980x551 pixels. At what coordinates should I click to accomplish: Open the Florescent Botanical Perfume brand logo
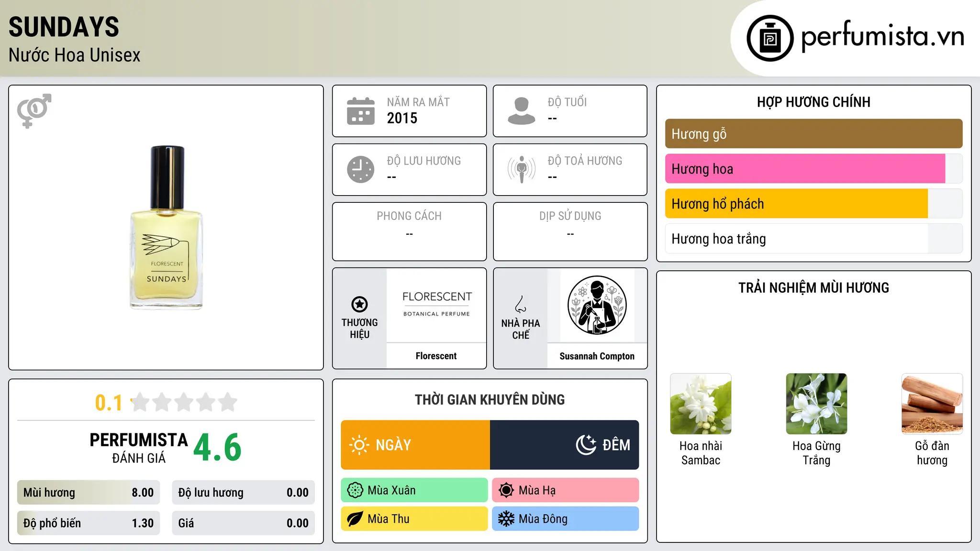[x=436, y=305]
